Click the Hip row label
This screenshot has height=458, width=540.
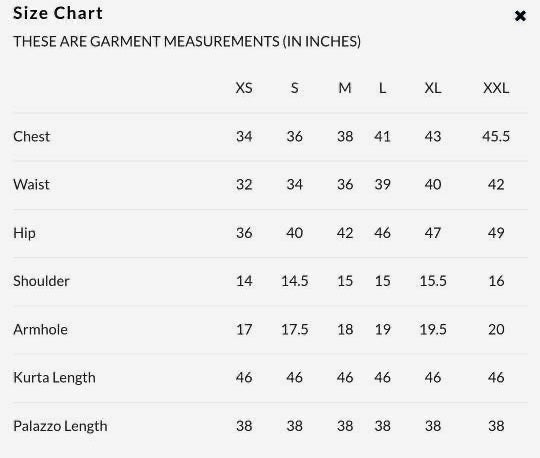tap(24, 233)
